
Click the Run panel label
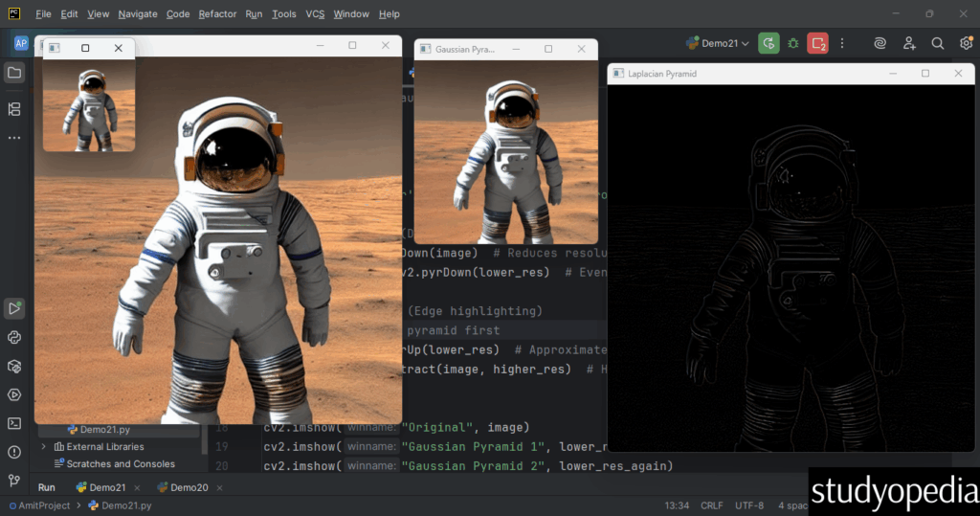[46, 487]
